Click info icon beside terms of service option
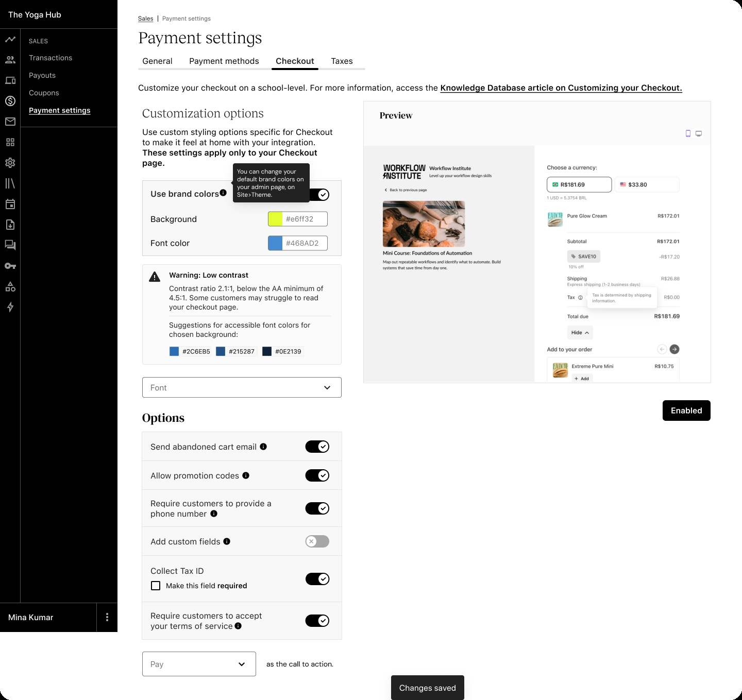The image size is (742, 700). [238, 626]
